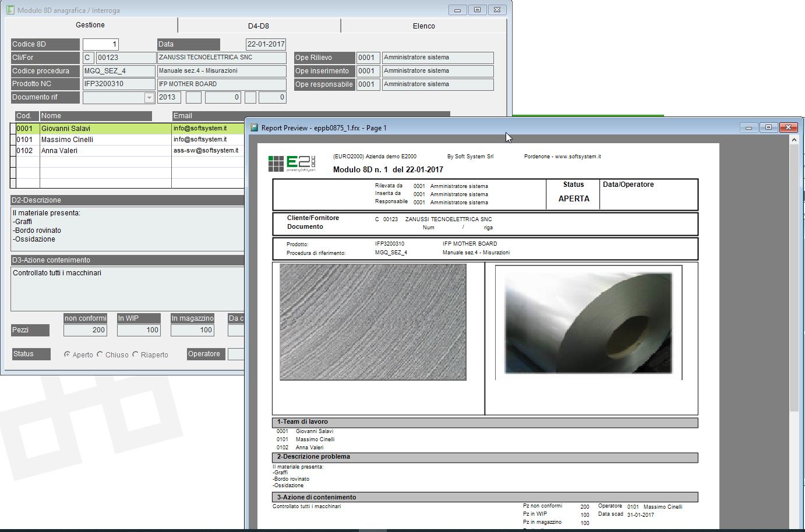This screenshot has height=532, width=805.
Task: Expand the Documento rif dropdown
Action: [149, 98]
